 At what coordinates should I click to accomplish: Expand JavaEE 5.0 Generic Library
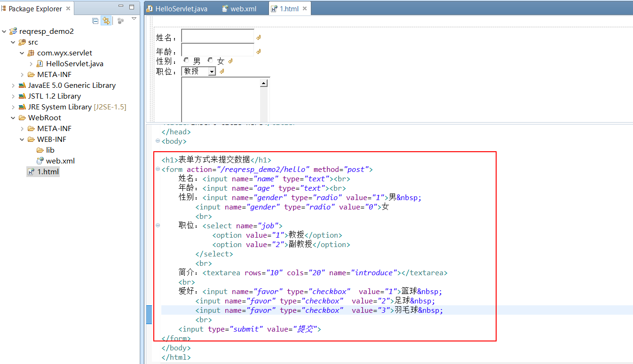(13, 85)
